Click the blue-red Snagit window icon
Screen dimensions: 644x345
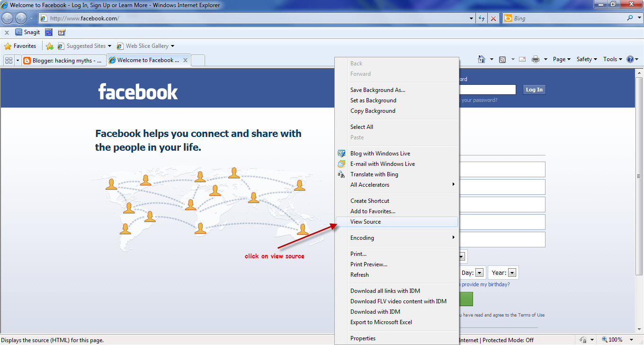(49, 32)
